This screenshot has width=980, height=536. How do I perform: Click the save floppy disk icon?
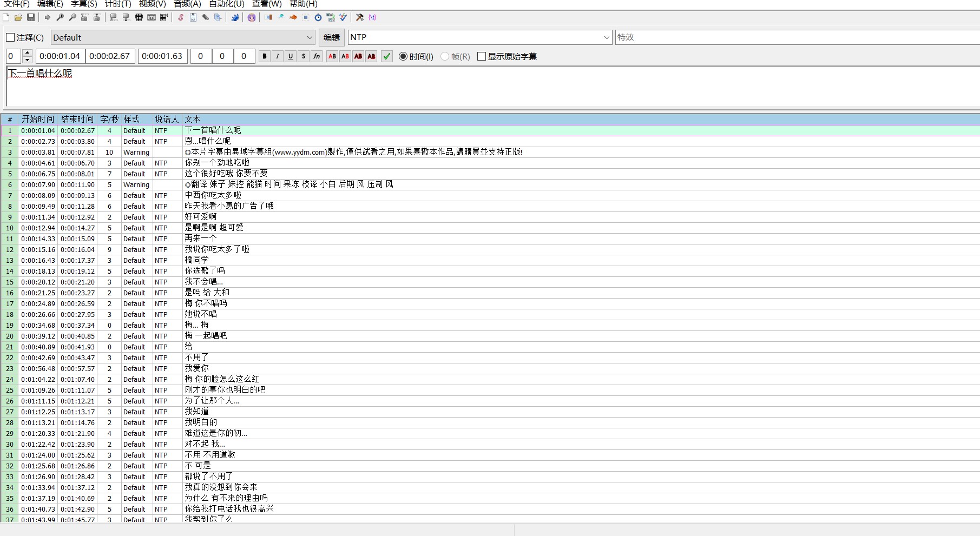click(x=31, y=17)
